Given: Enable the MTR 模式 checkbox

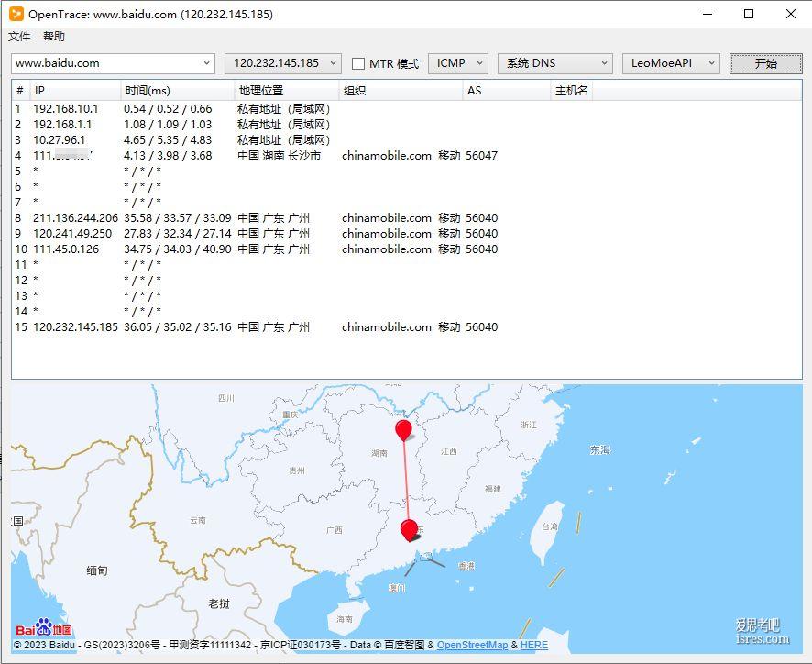Looking at the screenshot, I should click(x=357, y=63).
